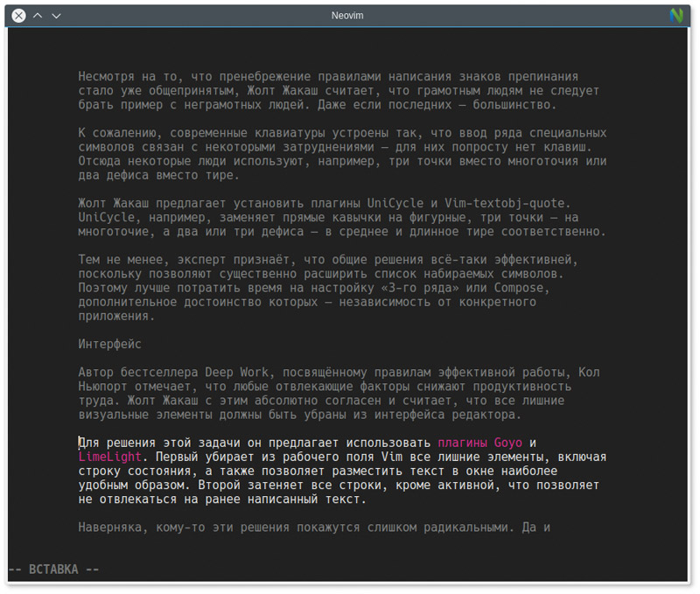Screen dimensions: 700x594
Task: Click the word UniCycle before и Vim-textobj-quote
Action: 395,203
